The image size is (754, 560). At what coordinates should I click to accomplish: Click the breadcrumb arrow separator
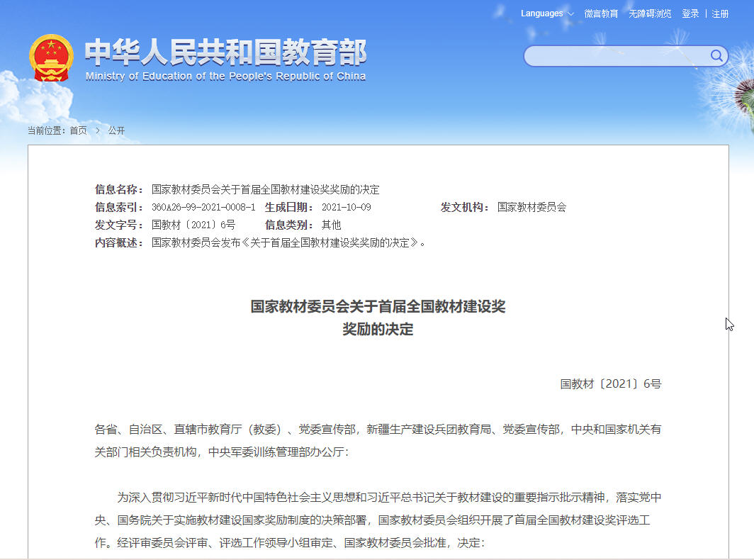pyautogui.click(x=98, y=130)
